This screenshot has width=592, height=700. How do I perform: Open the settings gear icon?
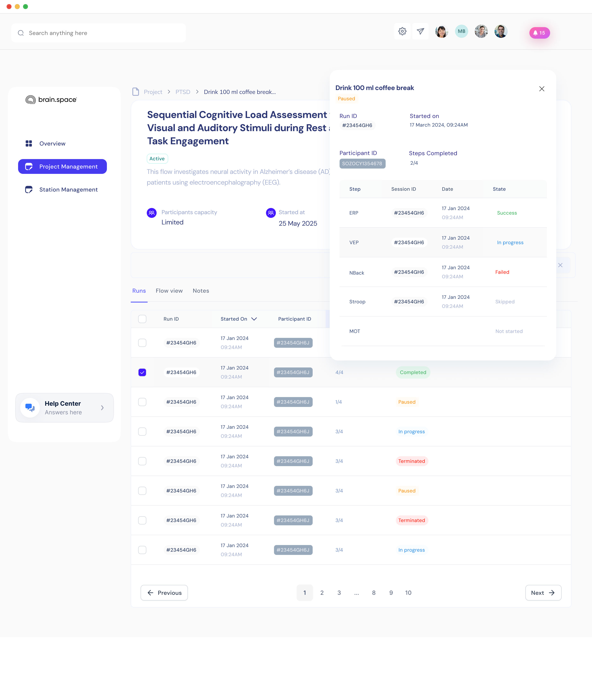(402, 31)
